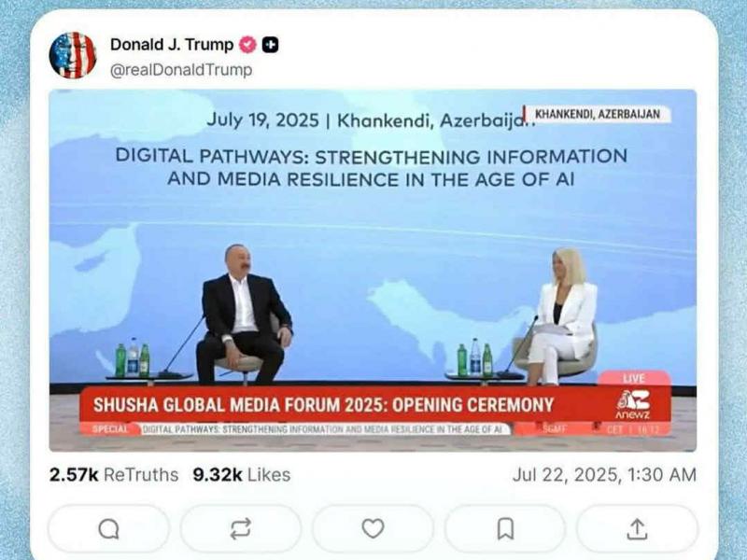
Task: Like the post with heart icon
Action: coord(373,528)
